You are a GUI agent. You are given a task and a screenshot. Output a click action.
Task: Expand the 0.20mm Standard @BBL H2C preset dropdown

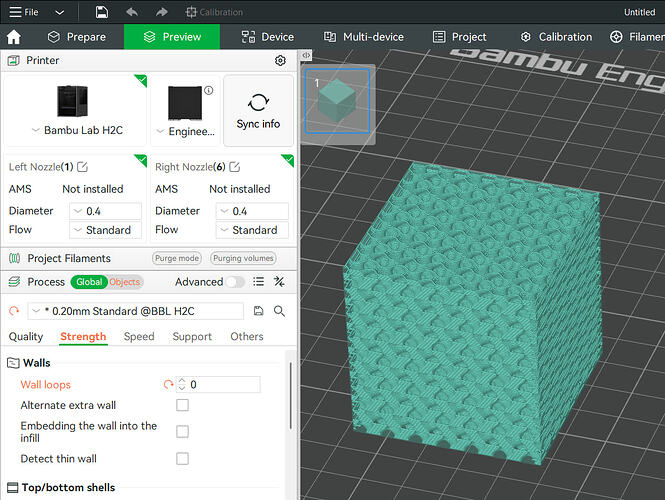tap(136, 311)
